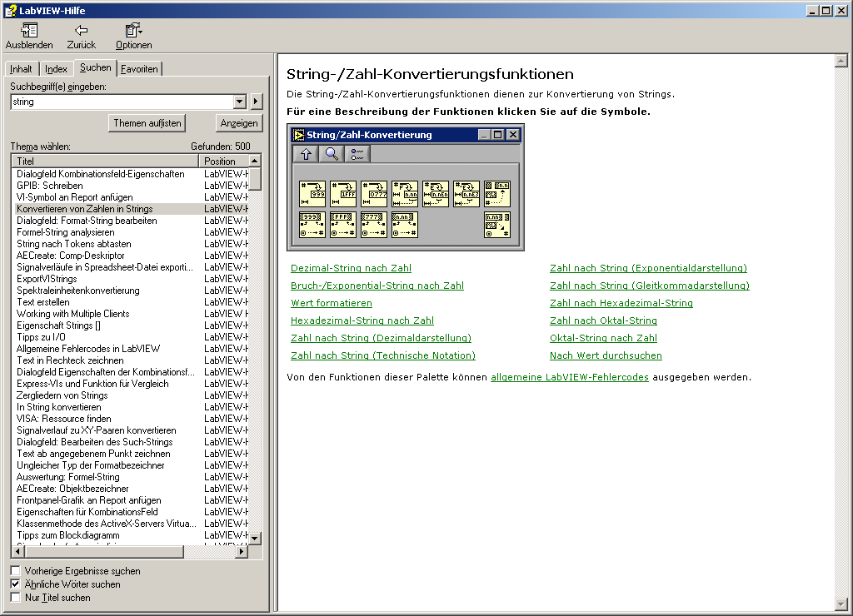The image size is (853, 616).
Task: Go back with the Zurück arrow
Action: 81,36
